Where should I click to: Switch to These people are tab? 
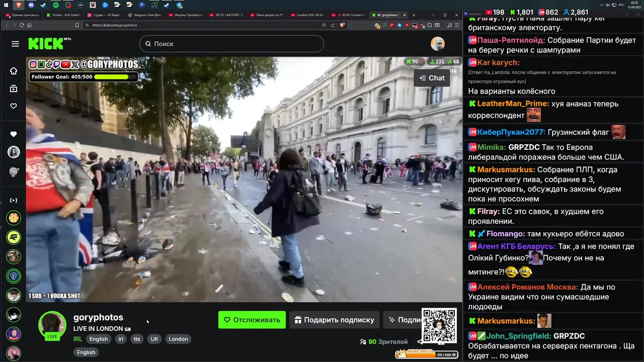tap(267, 15)
